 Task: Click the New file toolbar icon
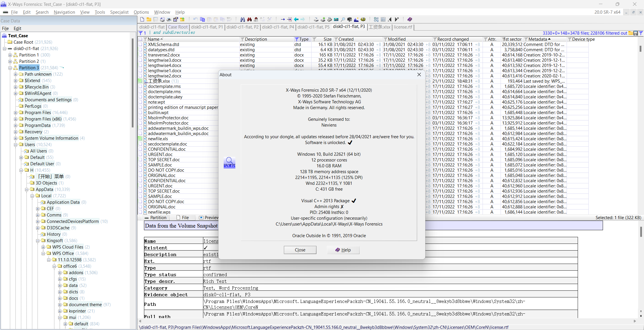(x=142, y=19)
